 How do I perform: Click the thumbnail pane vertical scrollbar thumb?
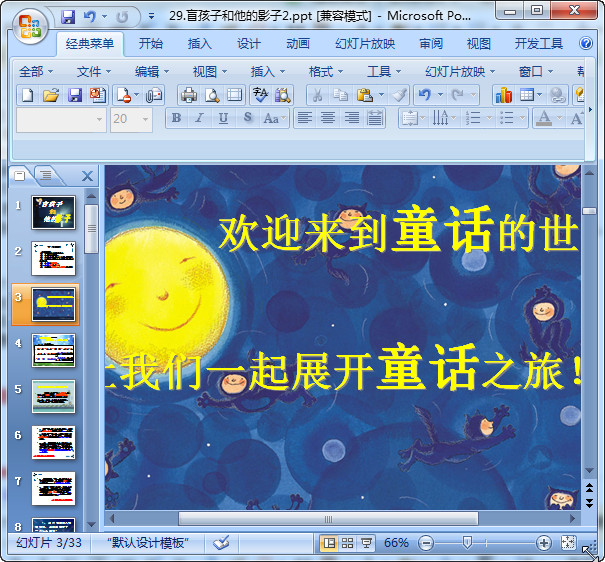tap(91, 229)
